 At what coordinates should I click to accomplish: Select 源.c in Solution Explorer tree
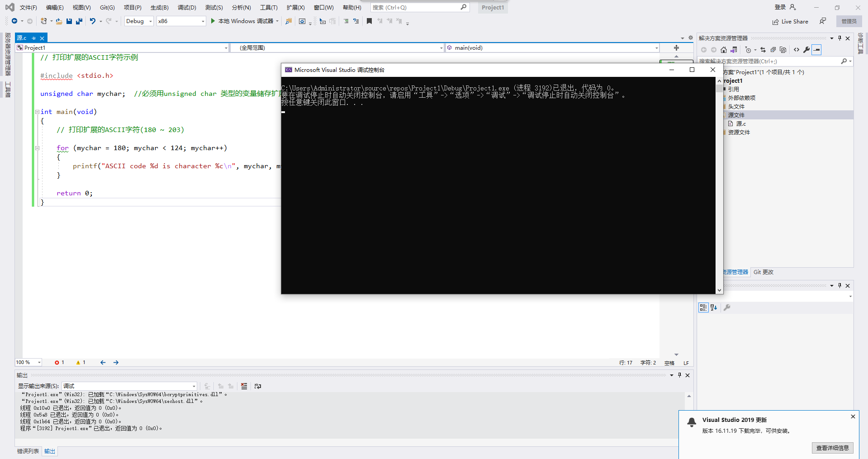(x=741, y=123)
